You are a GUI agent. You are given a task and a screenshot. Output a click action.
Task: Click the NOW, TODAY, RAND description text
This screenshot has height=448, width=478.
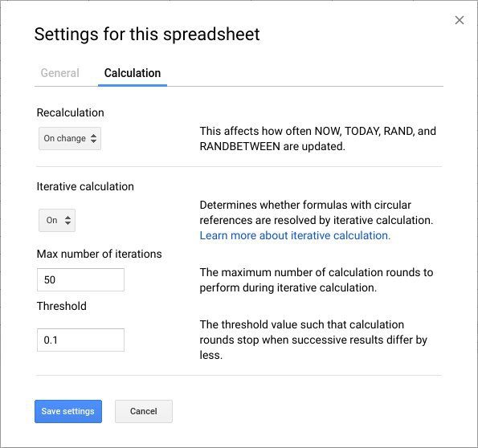317,139
